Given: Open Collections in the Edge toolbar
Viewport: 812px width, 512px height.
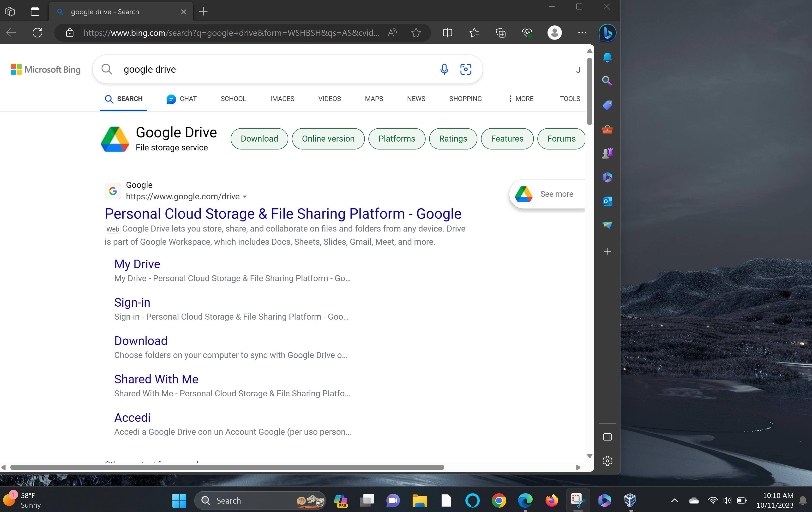Looking at the screenshot, I should click(500, 33).
